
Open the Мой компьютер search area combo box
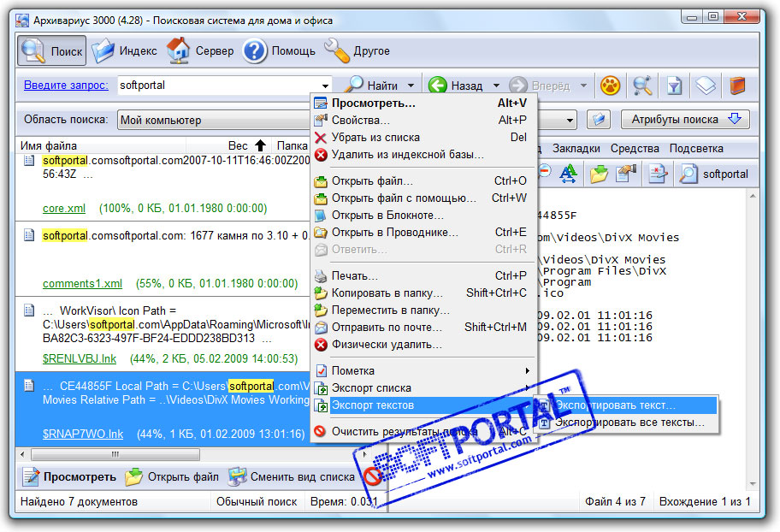click(214, 120)
